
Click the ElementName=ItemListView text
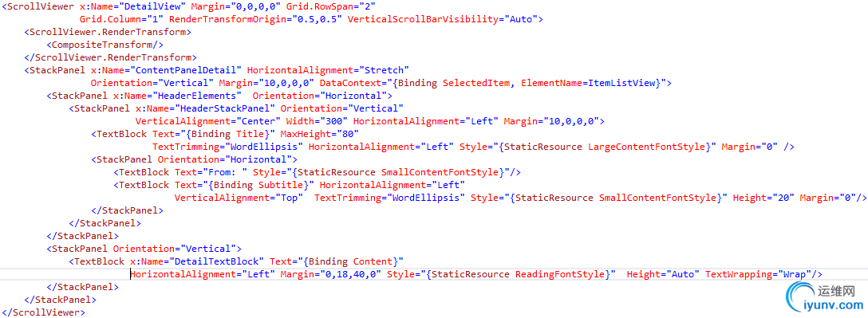tap(588, 83)
